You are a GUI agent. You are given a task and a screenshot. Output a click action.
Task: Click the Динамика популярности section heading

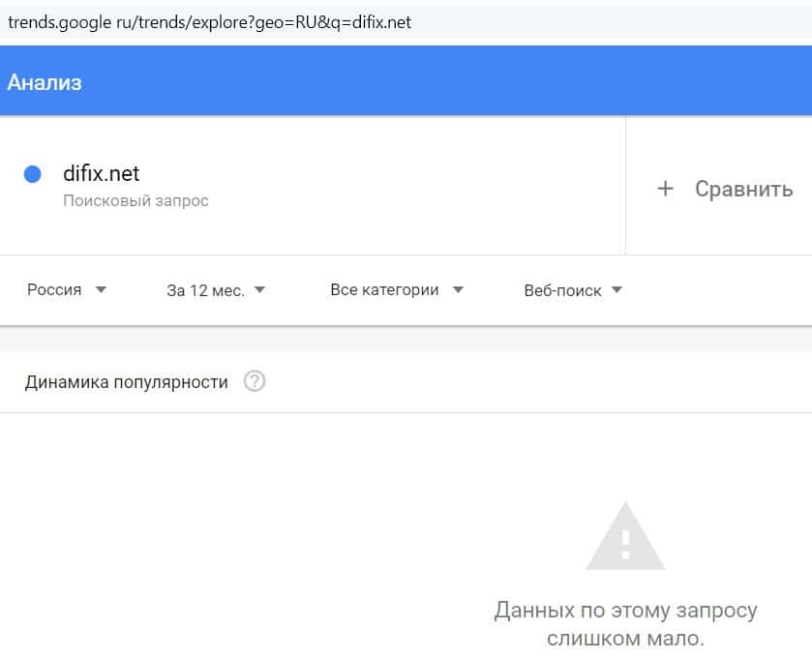pyautogui.click(x=127, y=381)
